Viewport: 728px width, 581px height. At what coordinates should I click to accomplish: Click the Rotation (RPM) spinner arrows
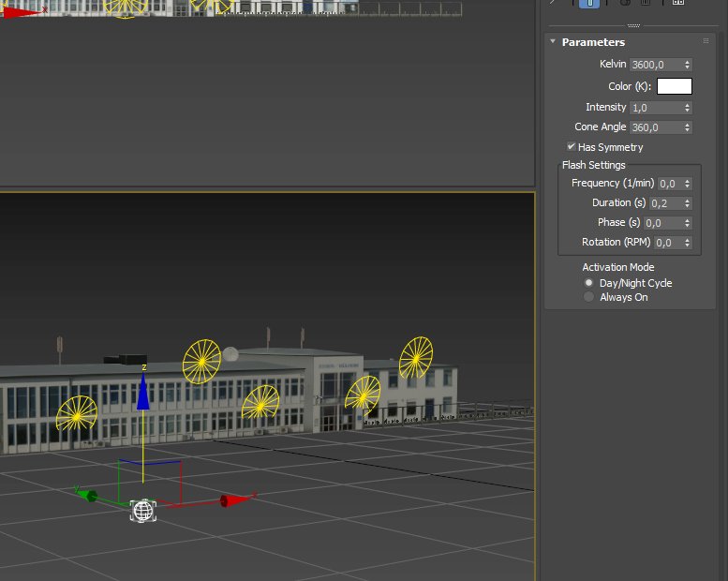click(x=688, y=243)
